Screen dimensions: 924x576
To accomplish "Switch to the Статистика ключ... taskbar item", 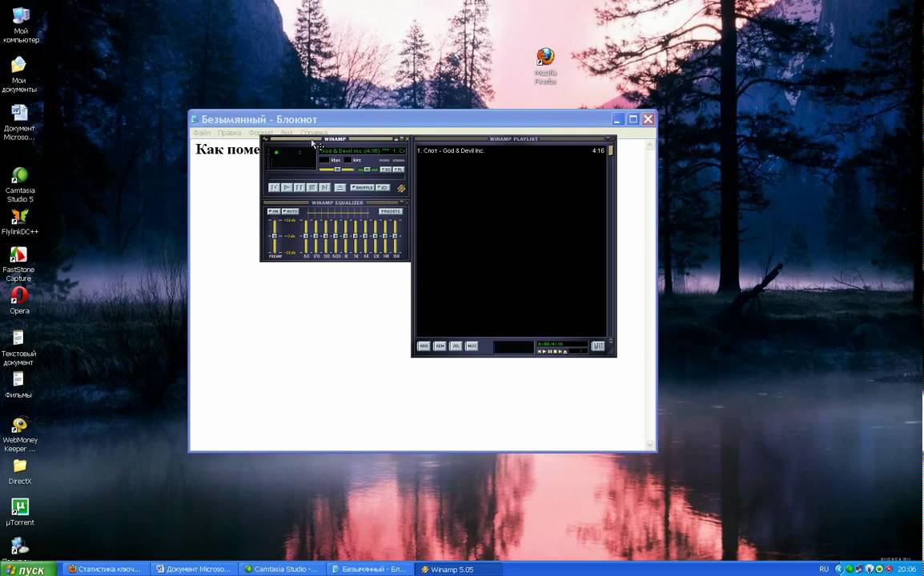I will [104, 569].
